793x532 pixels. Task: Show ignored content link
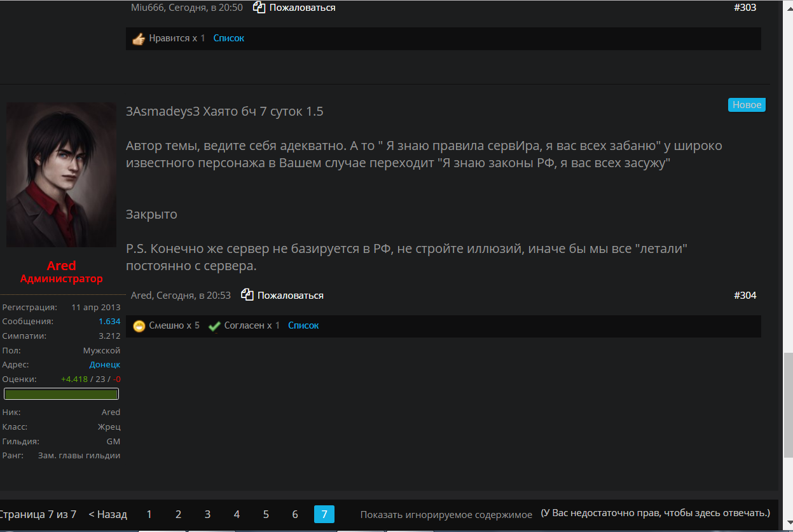[x=446, y=514]
